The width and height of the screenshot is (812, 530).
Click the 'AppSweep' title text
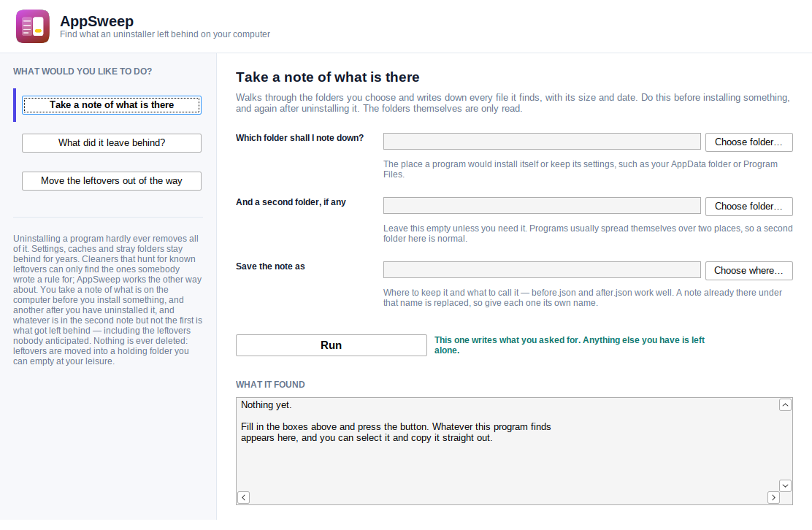(97, 21)
